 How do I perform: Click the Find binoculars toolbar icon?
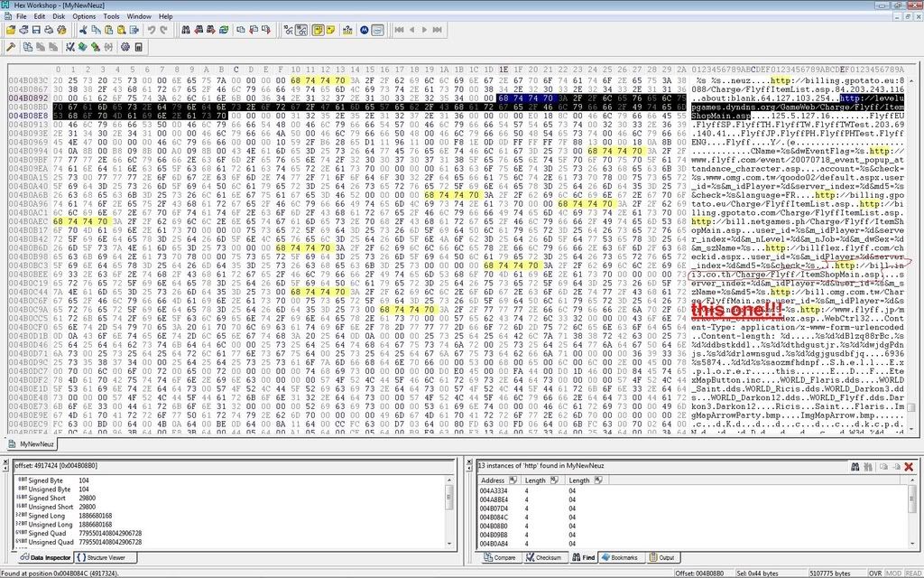click(x=186, y=30)
